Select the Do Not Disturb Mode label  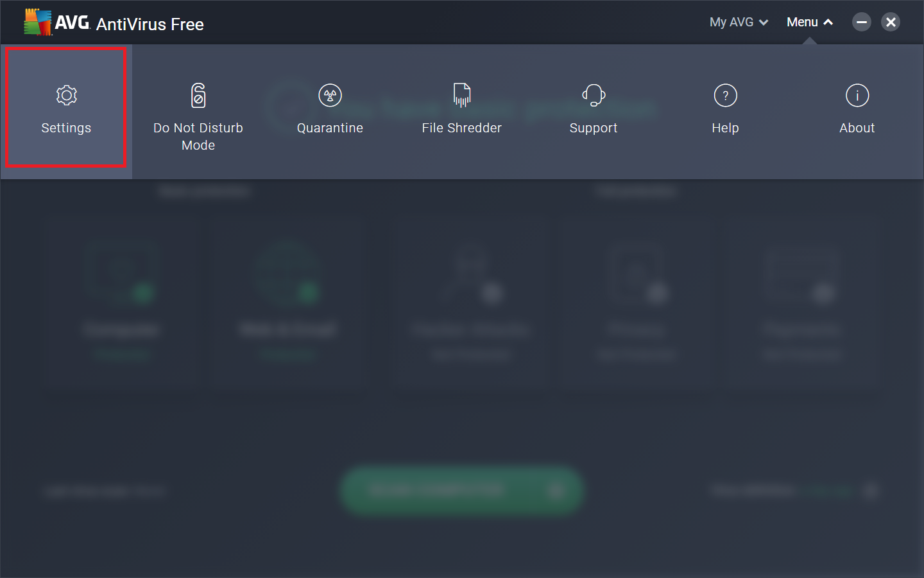click(x=198, y=136)
